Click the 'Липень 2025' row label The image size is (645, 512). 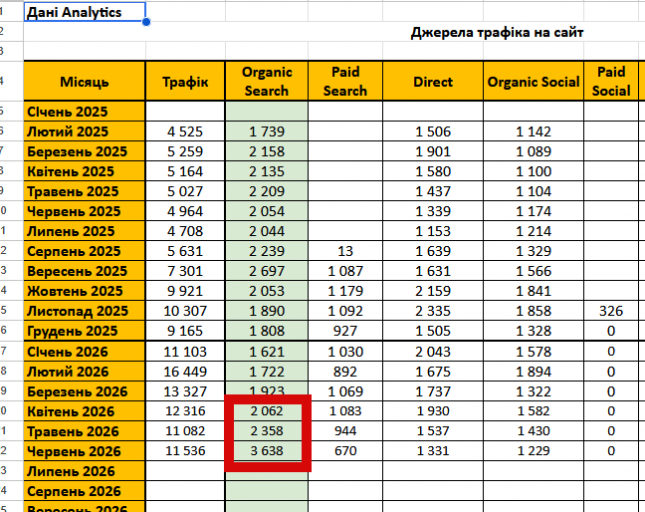point(84,231)
